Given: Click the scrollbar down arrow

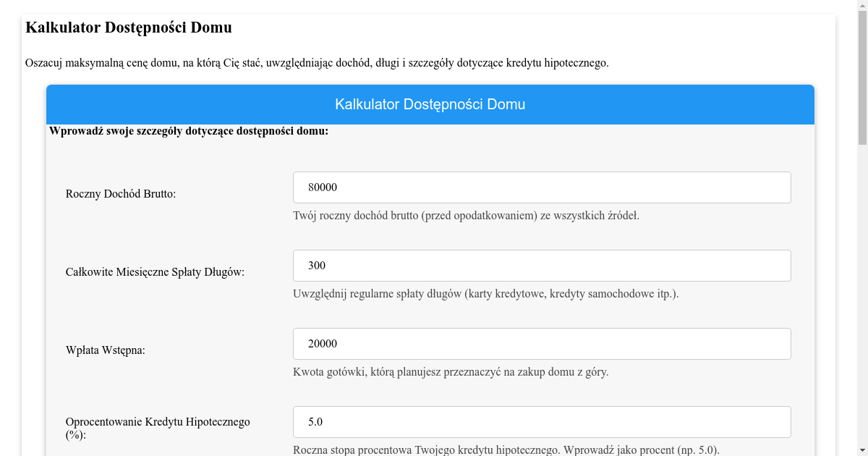Looking at the screenshot, I should click(863, 451).
